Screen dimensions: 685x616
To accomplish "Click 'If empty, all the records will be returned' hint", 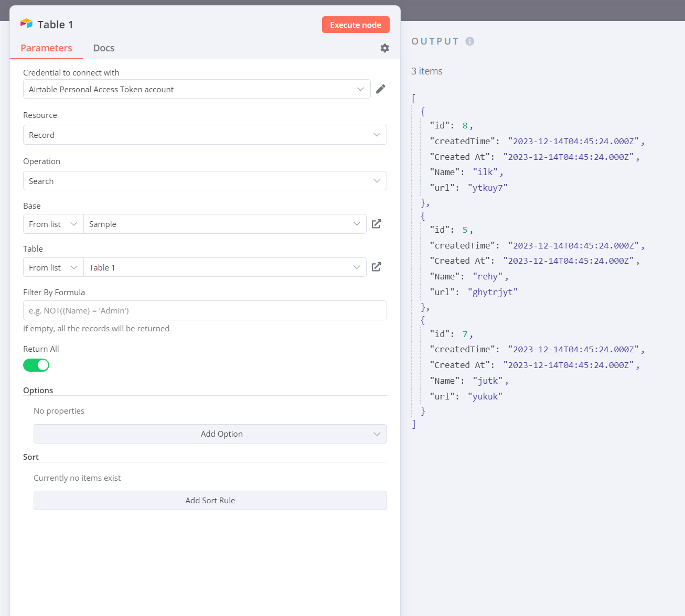I will (x=97, y=329).
